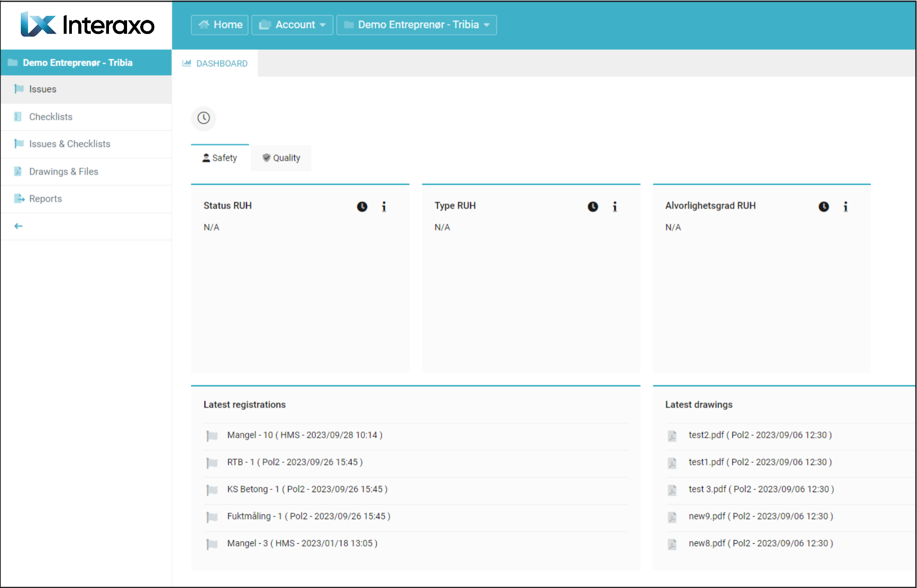This screenshot has width=917, height=588.
Task: Switch to the Quality tab
Action: click(281, 158)
